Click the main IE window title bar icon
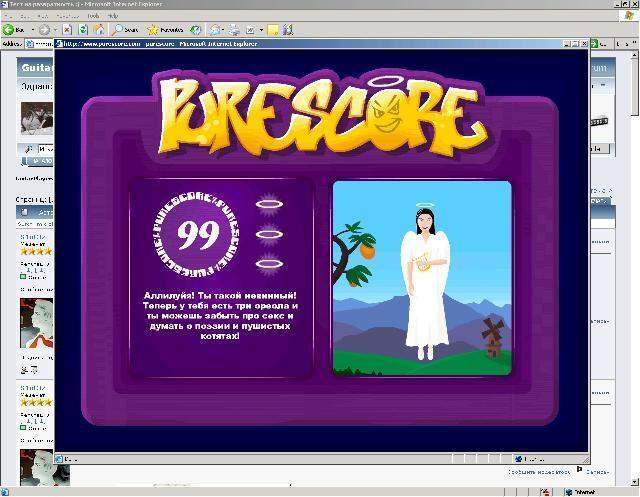Image resolution: width=640 pixels, height=497 pixels. click(x=4, y=4)
